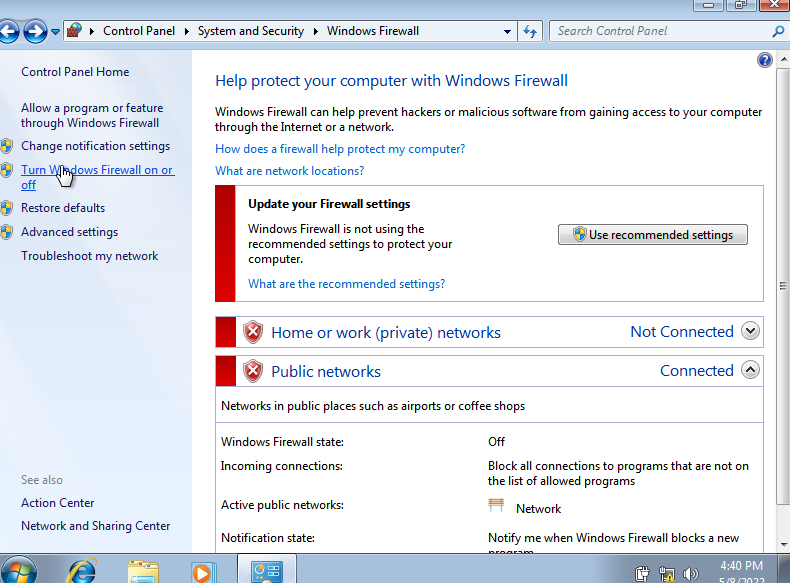Expand the arrow after Control Panel breadcrumb
Screen dimensions: 790x583
[186, 31]
